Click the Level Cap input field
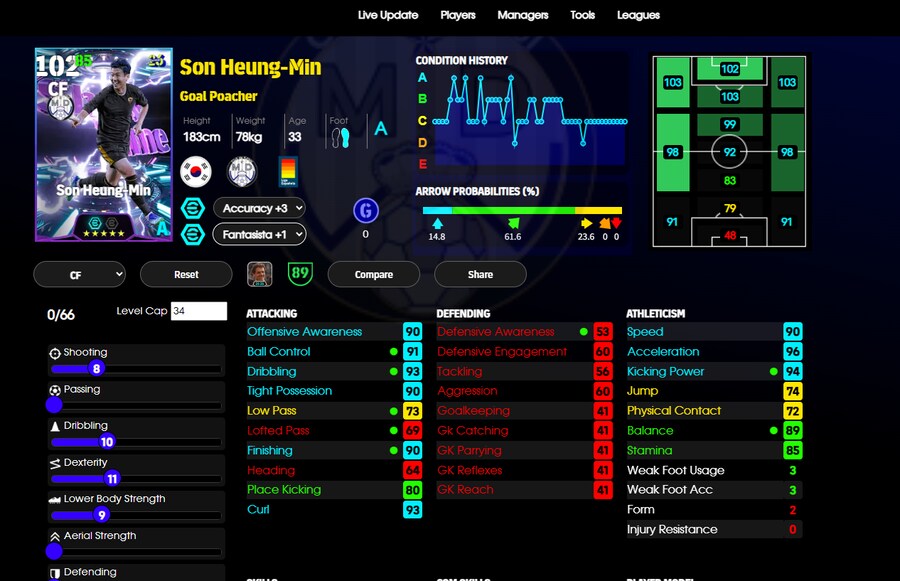Viewport: 900px width, 581px height. (198, 311)
